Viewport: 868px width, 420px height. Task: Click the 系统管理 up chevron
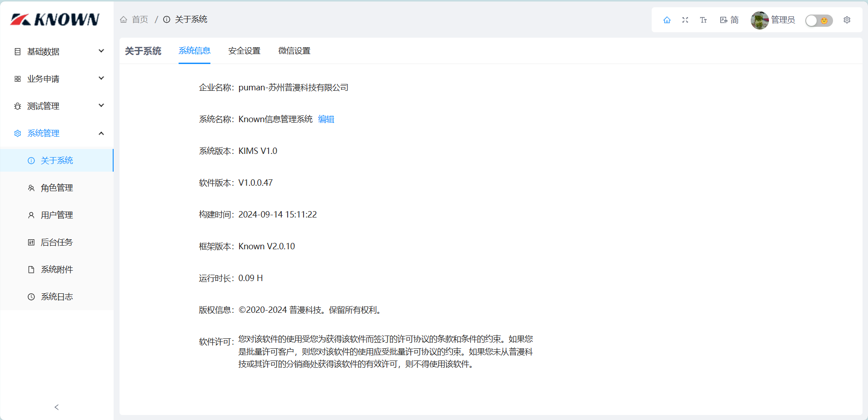point(101,133)
